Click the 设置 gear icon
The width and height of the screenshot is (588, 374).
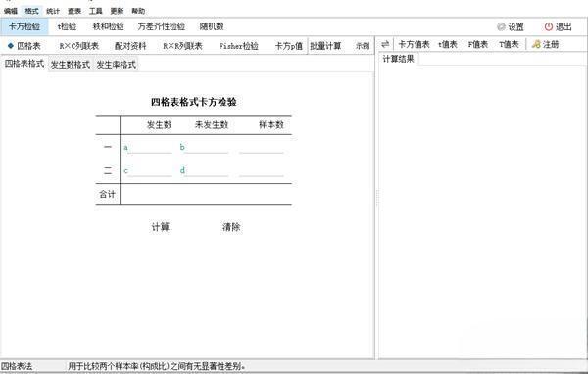tap(501, 27)
